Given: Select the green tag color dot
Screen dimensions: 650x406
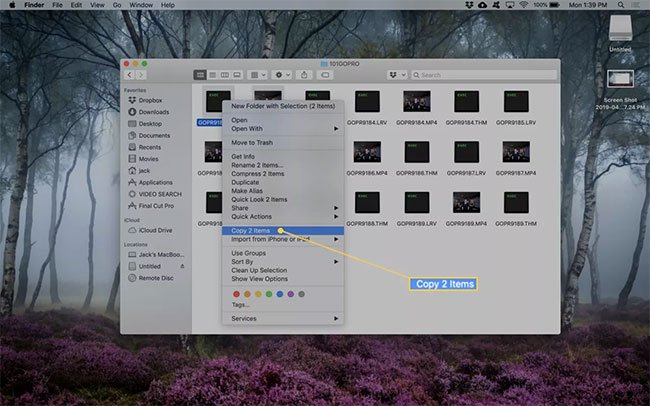Looking at the screenshot, I should pos(269,294).
